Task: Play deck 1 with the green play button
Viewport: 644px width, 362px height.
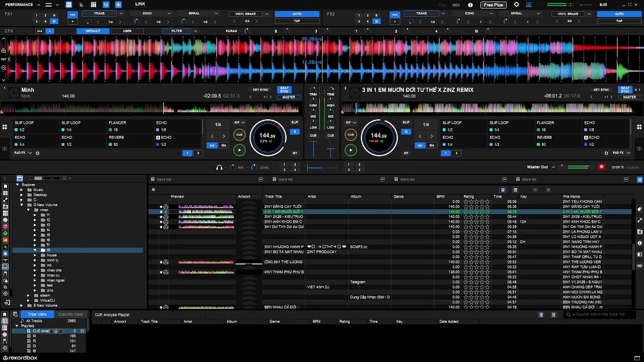Action: (x=239, y=150)
